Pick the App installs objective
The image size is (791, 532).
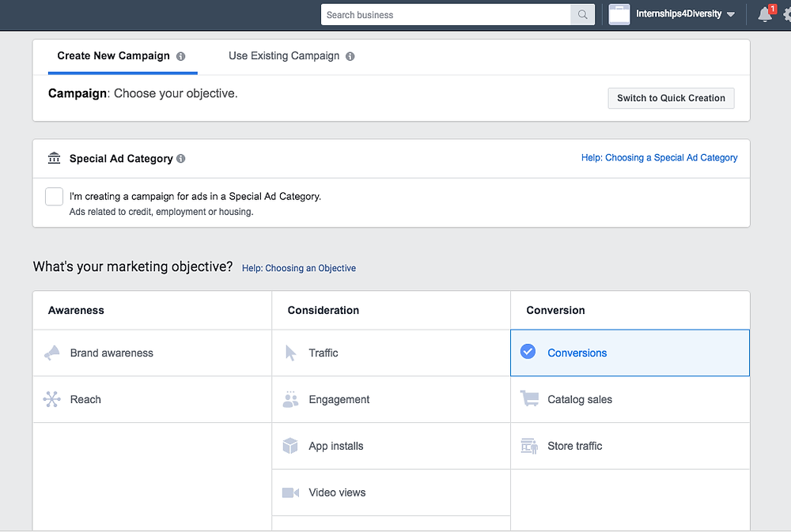[391, 446]
